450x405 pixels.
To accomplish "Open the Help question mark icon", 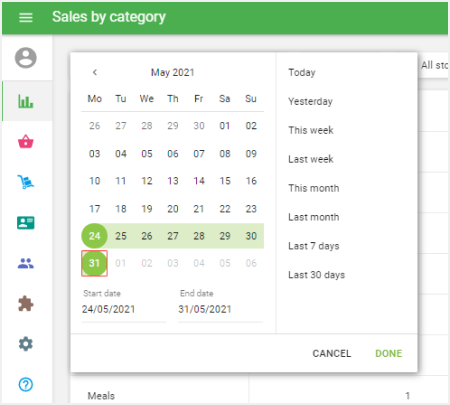I will (x=26, y=385).
